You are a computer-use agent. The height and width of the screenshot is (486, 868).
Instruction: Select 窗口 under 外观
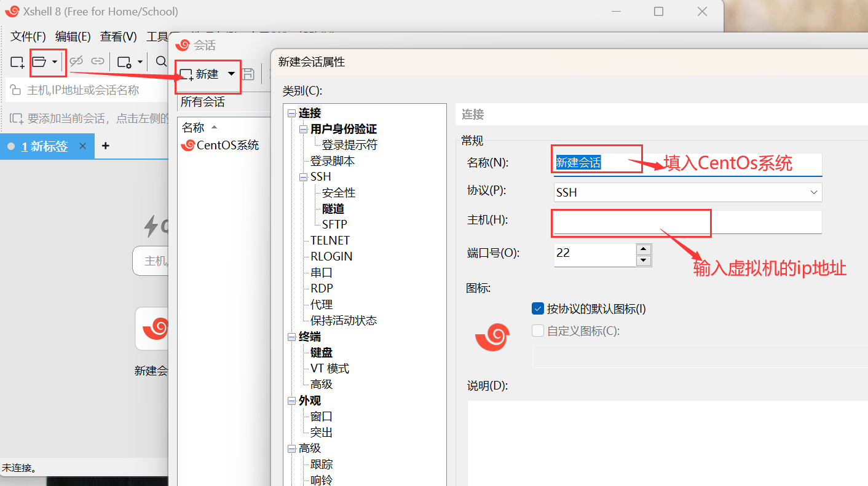(x=322, y=417)
